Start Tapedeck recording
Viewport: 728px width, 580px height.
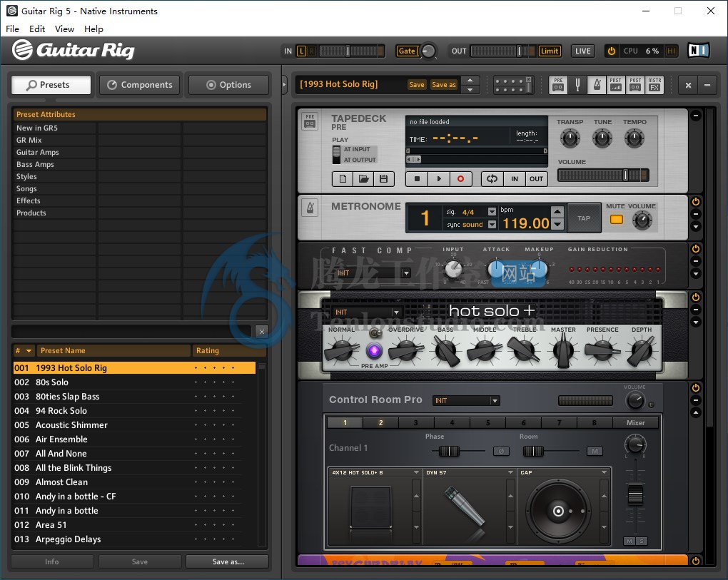[x=460, y=178]
